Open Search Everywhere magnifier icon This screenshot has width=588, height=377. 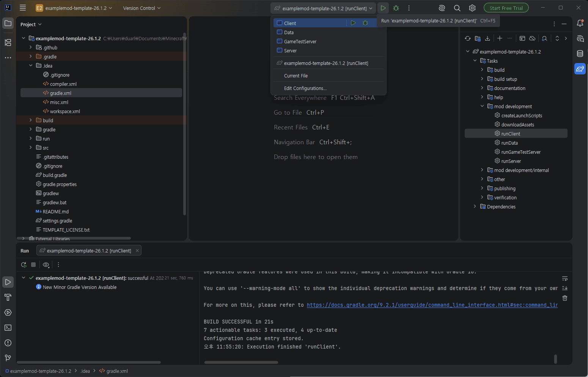pyautogui.click(x=457, y=8)
